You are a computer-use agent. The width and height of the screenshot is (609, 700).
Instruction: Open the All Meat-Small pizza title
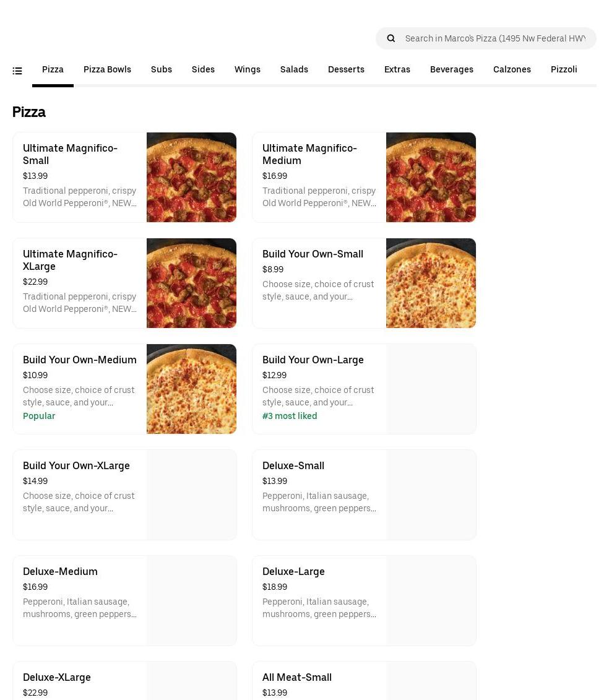(297, 678)
